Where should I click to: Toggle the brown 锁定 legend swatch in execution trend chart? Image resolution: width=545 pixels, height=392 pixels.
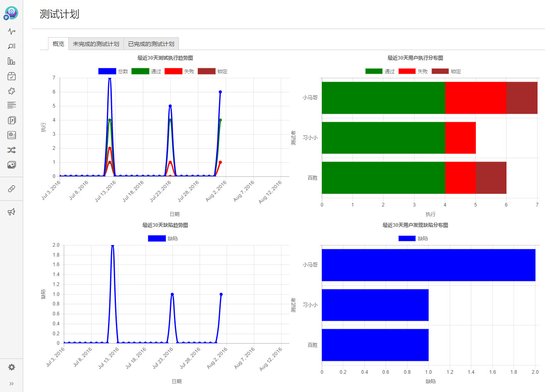(x=206, y=71)
